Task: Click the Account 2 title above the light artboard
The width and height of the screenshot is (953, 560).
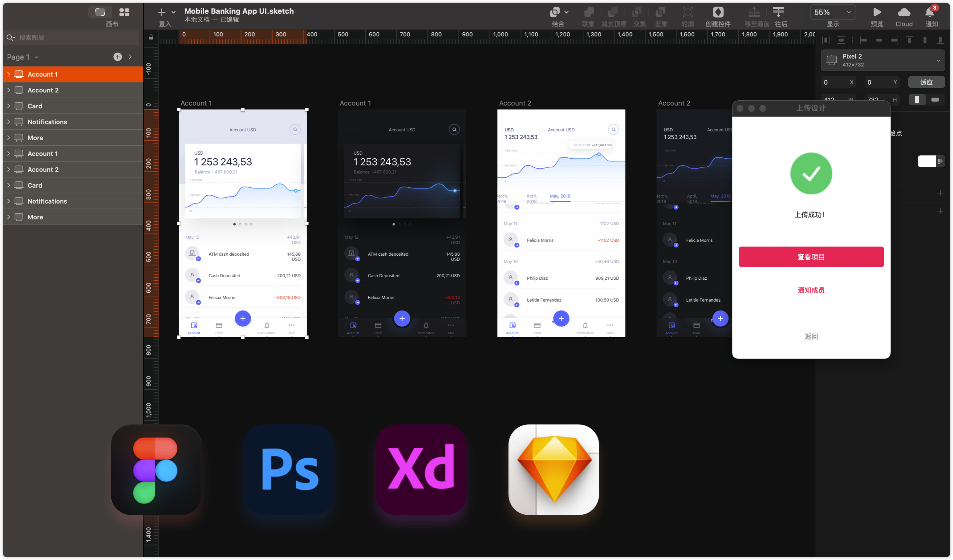Action: pos(515,103)
